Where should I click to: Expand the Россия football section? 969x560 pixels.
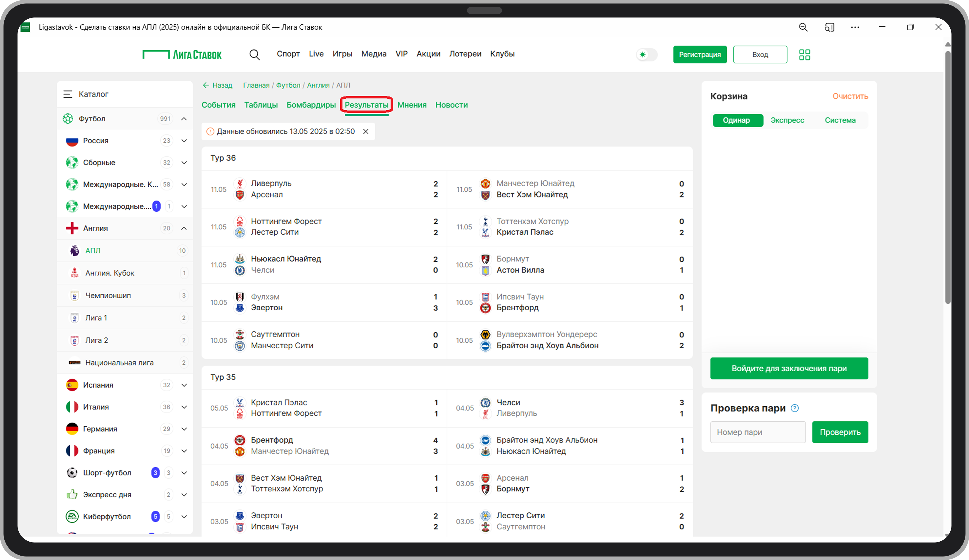tap(184, 141)
